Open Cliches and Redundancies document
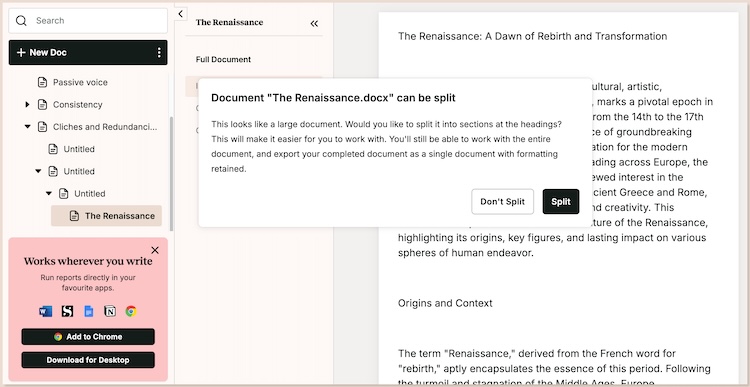This screenshot has height=387, width=750. tap(105, 127)
